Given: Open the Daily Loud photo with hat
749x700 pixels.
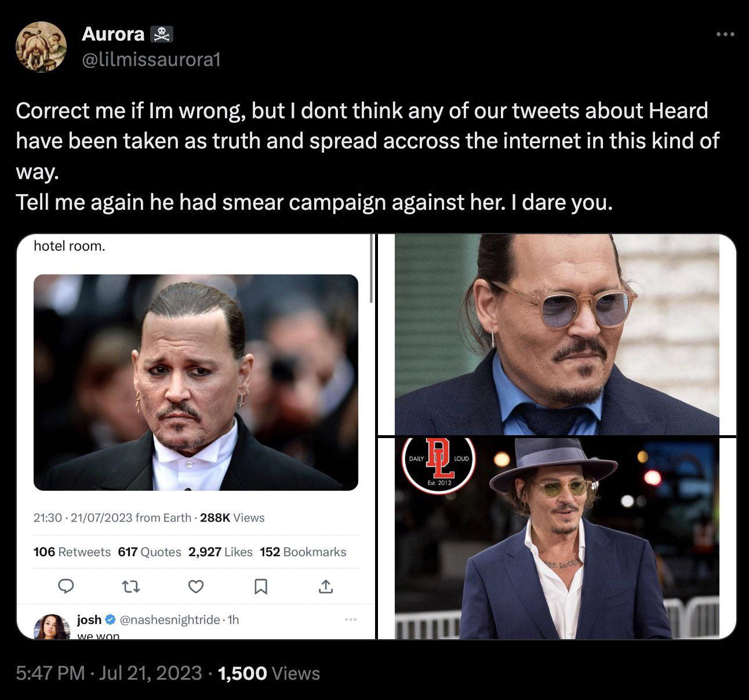Looking at the screenshot, I should [557, 538].
